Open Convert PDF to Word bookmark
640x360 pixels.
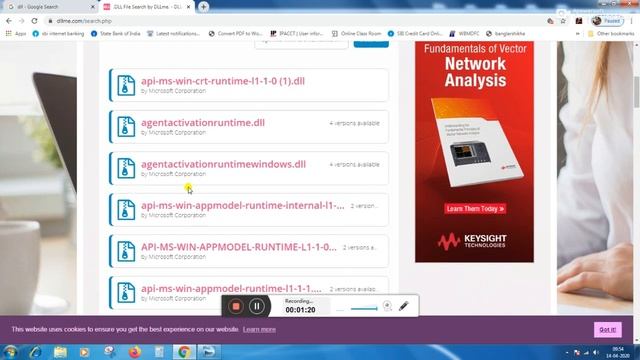pos(235,33)
